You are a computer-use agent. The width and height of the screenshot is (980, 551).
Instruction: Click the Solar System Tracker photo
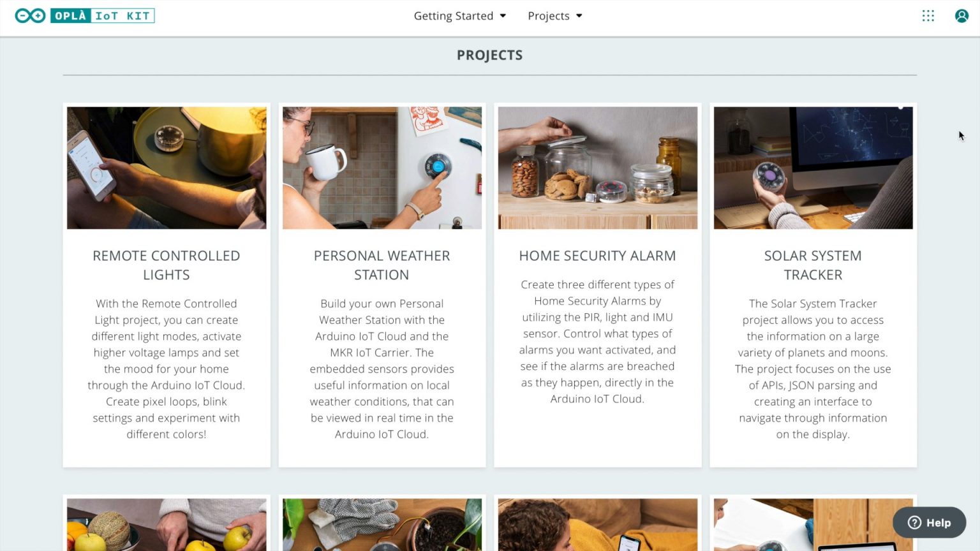tap(813, 168)
